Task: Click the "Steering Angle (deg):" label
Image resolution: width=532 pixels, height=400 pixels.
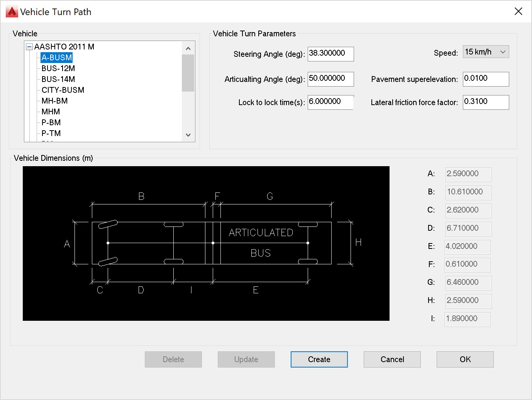Action: tap(269, 54)
